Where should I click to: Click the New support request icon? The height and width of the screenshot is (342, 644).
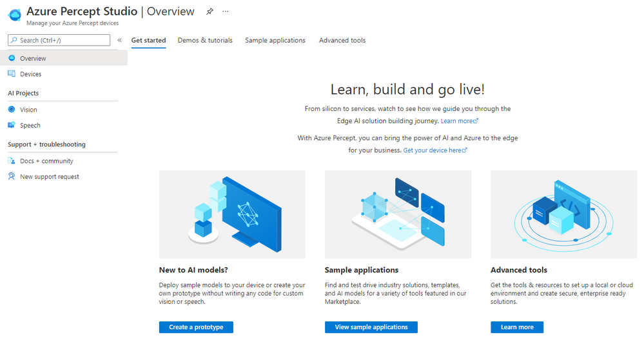[12, 176]
